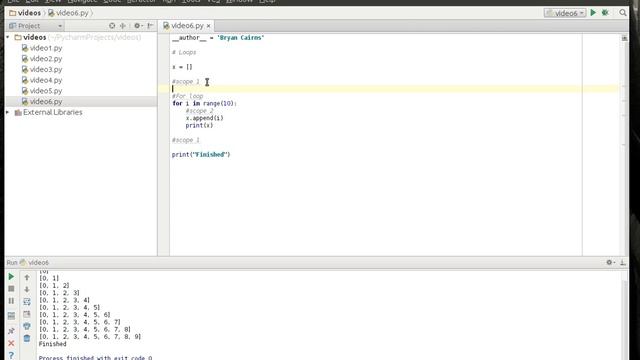Open video4.py in the project tree

46,80
